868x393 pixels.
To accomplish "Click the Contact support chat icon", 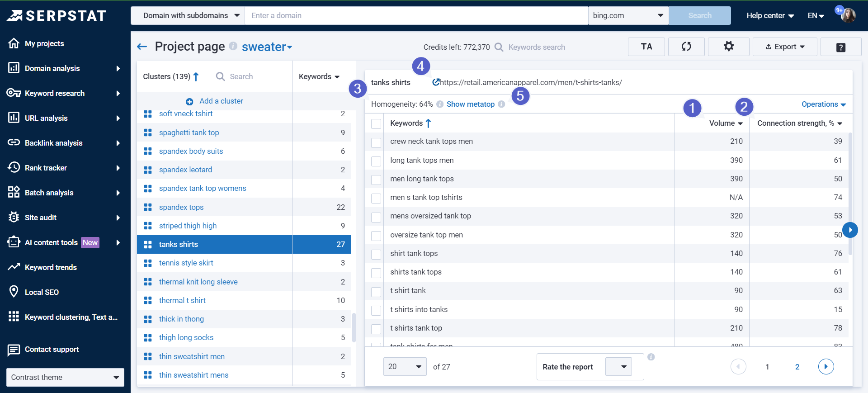I will (14, 350).
